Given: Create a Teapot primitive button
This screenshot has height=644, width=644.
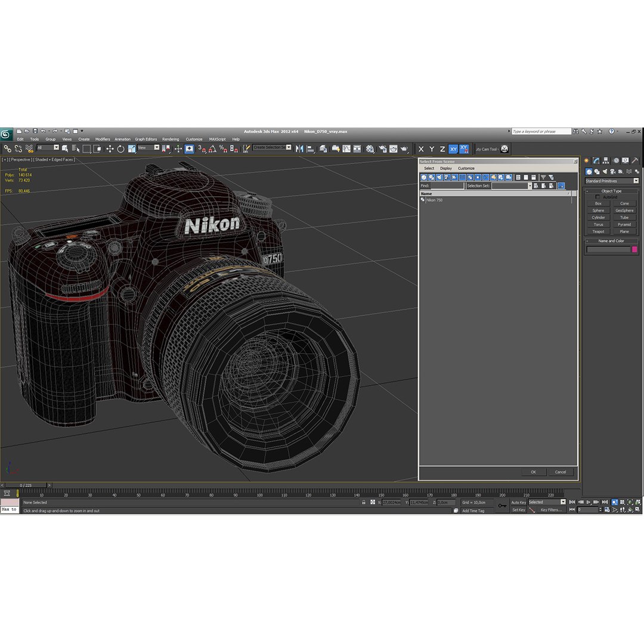Looking at the screenshot, I should pos(598,231).
